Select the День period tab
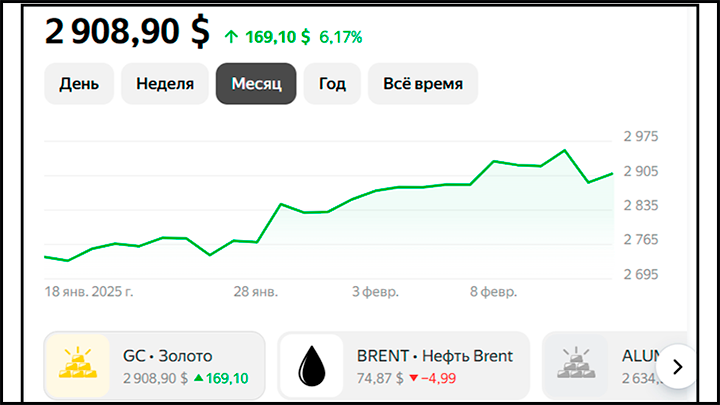720x405 pixels. coord(79,84)
